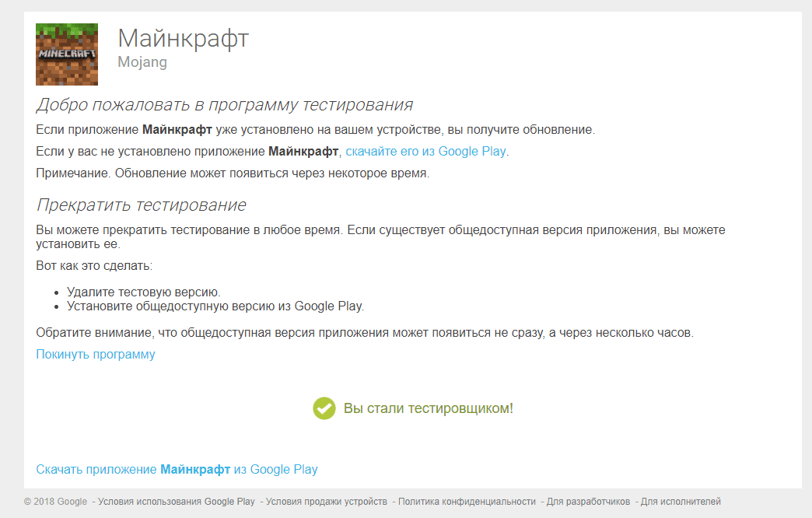Screen dimensions: 812x518
Task: Click the 'Удалите тестовую версию' bullet item
Action: [144, 292]
